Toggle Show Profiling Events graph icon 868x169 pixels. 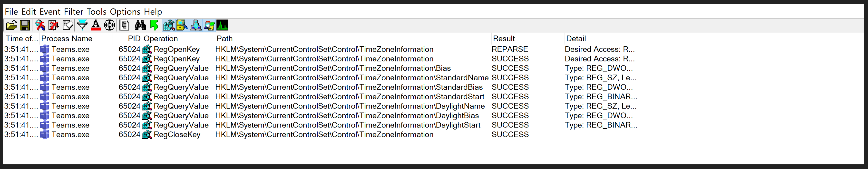(x=222, y=25)
